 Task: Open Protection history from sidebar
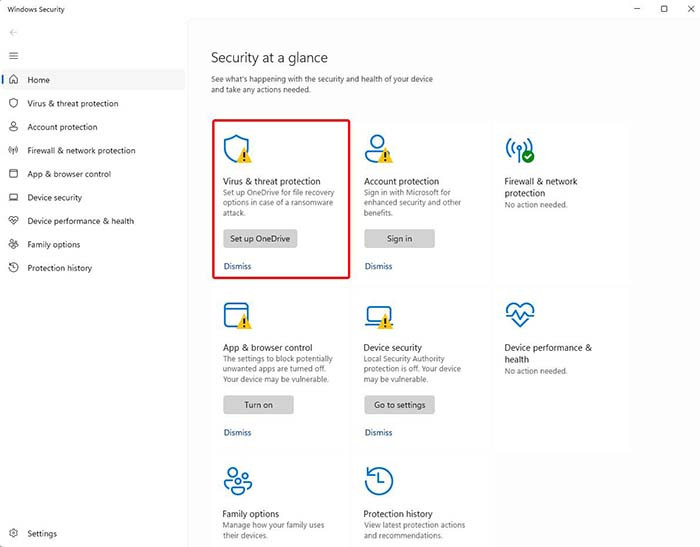point(93,268)
